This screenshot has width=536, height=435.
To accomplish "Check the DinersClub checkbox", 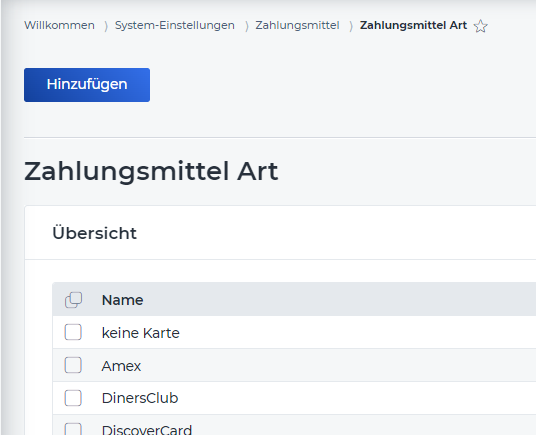I will [x=73, y=398].
